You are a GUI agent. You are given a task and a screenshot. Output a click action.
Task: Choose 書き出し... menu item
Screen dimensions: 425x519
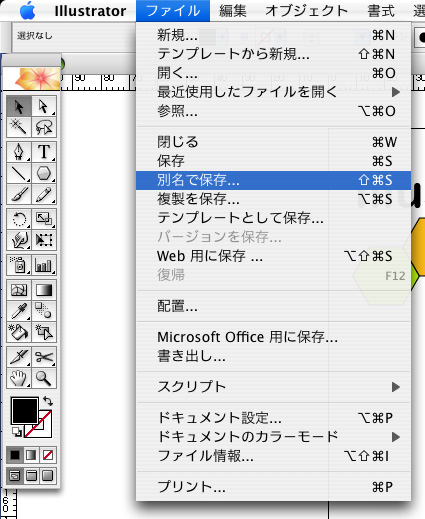(x=273, y=356)
